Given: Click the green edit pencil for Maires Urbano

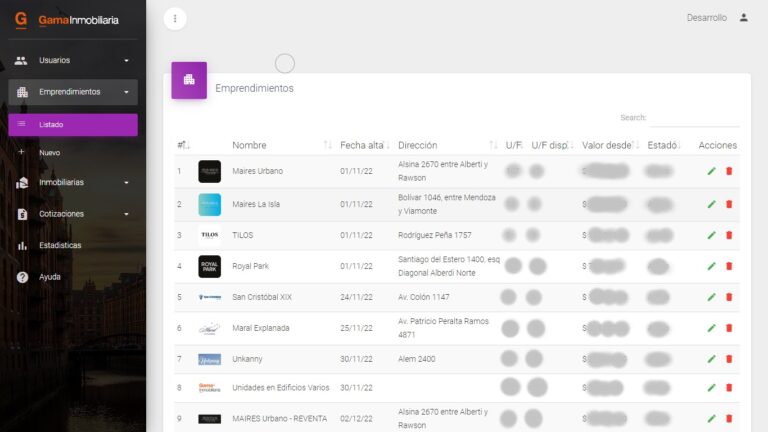Looking at the screenshot, I should point(711,171).
